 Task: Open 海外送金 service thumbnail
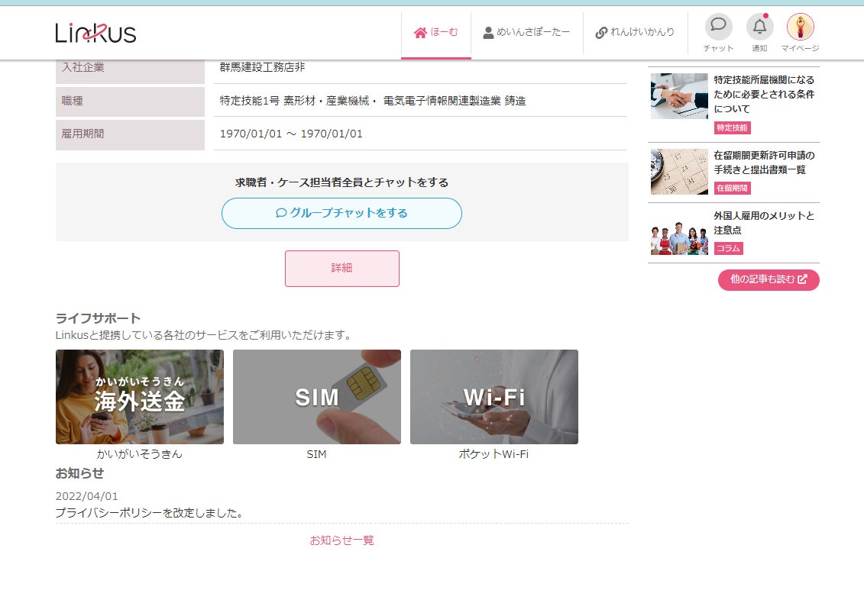(139, 396)
